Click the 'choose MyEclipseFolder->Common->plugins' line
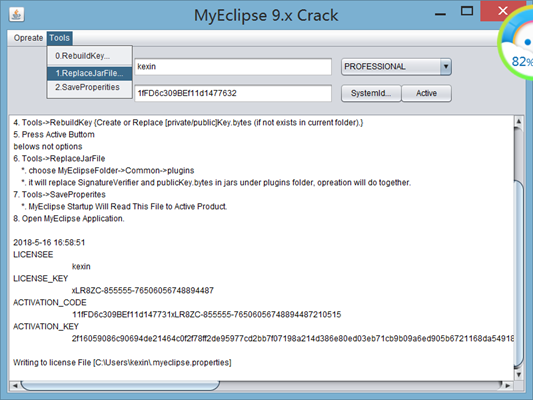Image resolution: width=533 pixels, height=400 pixels. tap(108, 171)
